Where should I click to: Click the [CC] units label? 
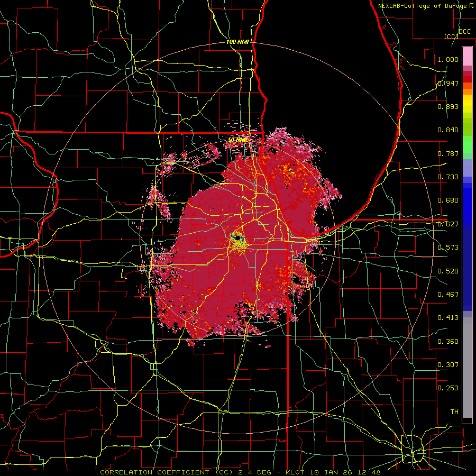click(451, 36)
